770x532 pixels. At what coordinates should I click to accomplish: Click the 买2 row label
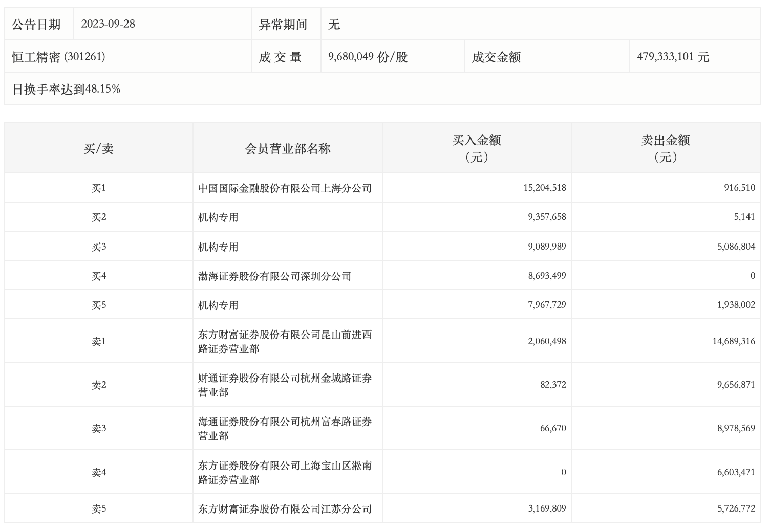click(98, 217)
